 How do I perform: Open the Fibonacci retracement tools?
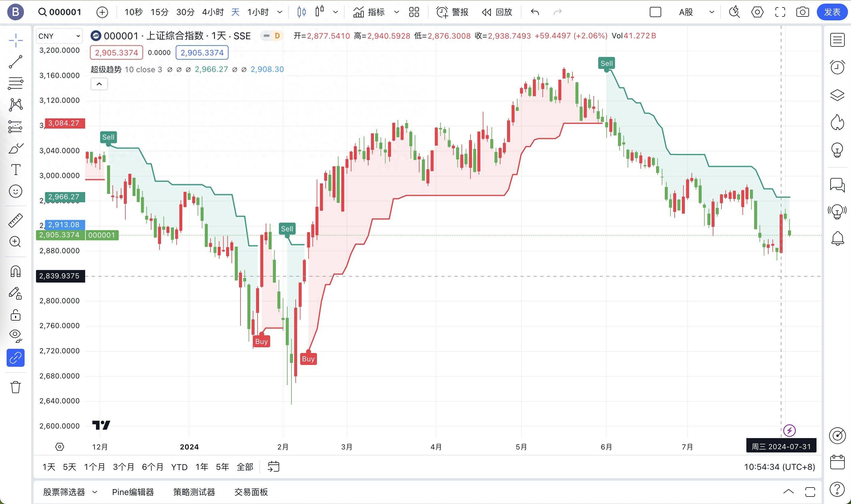click(x=16, y=83)
